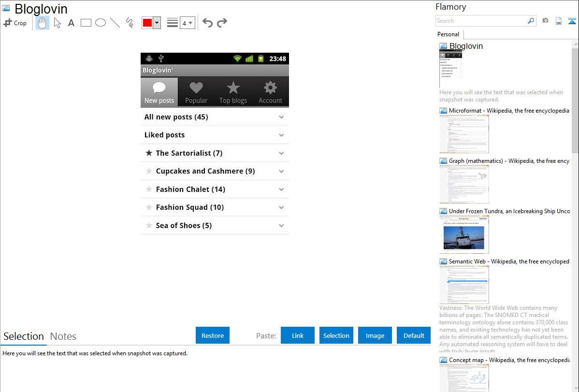Expand Cupcakes and Cashmere (9) chevron
579x392 pixels.
tap(281, 172)
